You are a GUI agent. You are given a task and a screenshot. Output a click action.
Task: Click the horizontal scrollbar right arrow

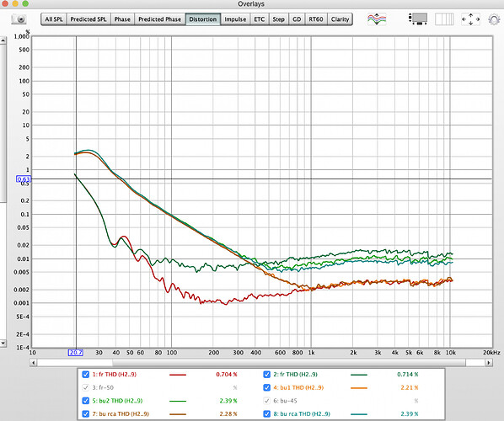pyautogui.click(x=489, y=363)
